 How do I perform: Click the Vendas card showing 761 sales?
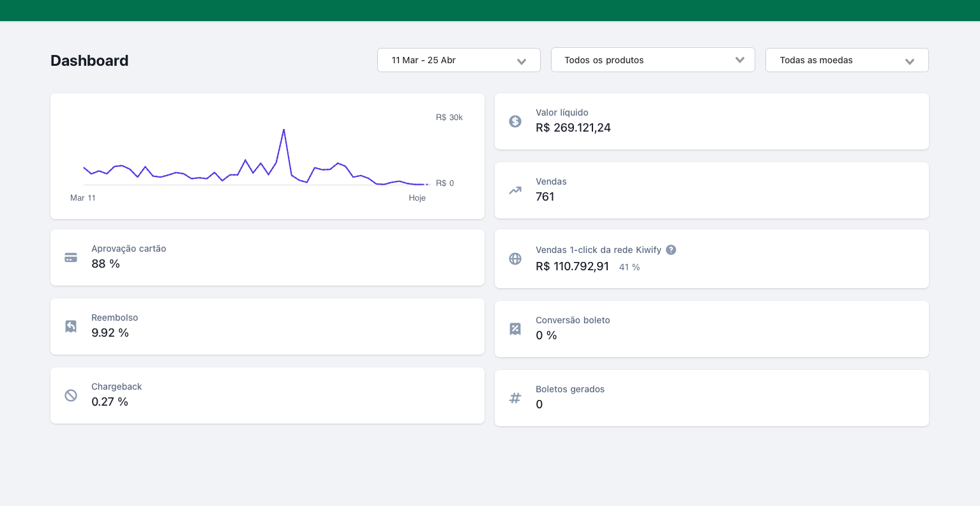point(711,190)
